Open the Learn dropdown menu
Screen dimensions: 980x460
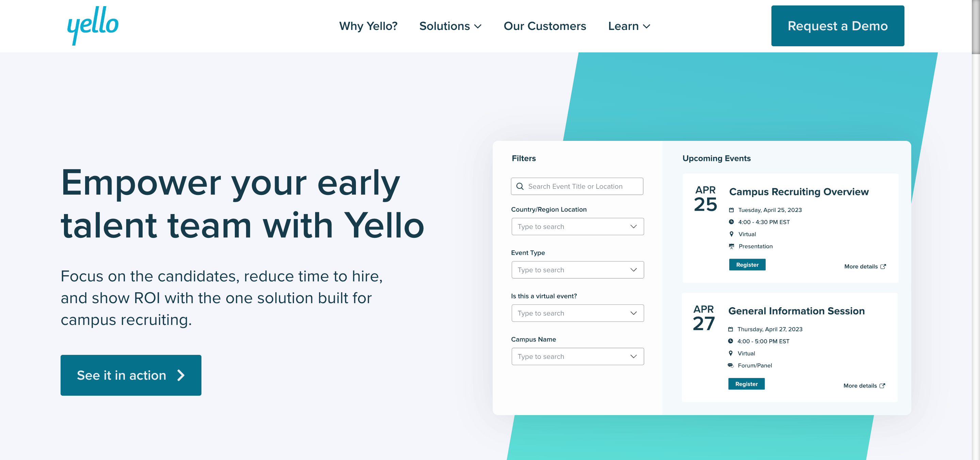pyautogui.click(x=629, y=26)
